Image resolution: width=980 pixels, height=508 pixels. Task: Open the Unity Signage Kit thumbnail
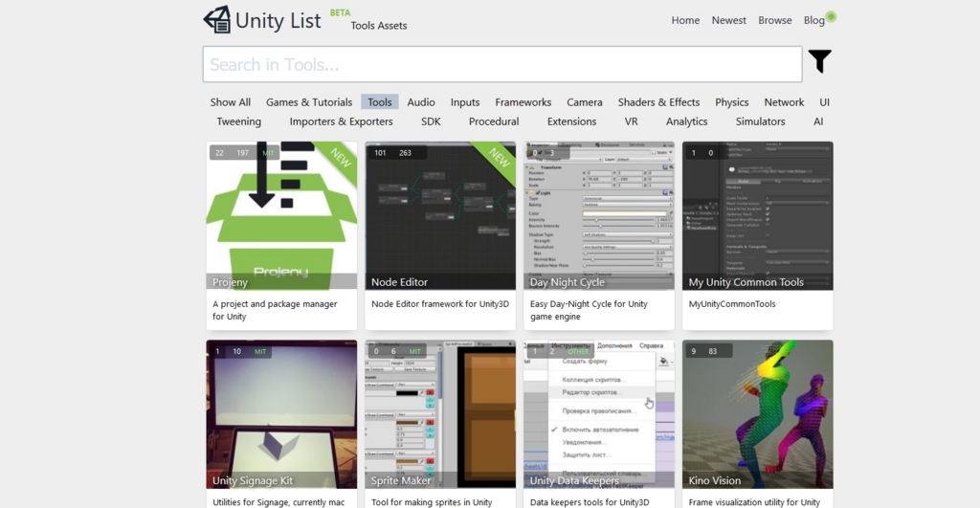click(x=282, y=414)
